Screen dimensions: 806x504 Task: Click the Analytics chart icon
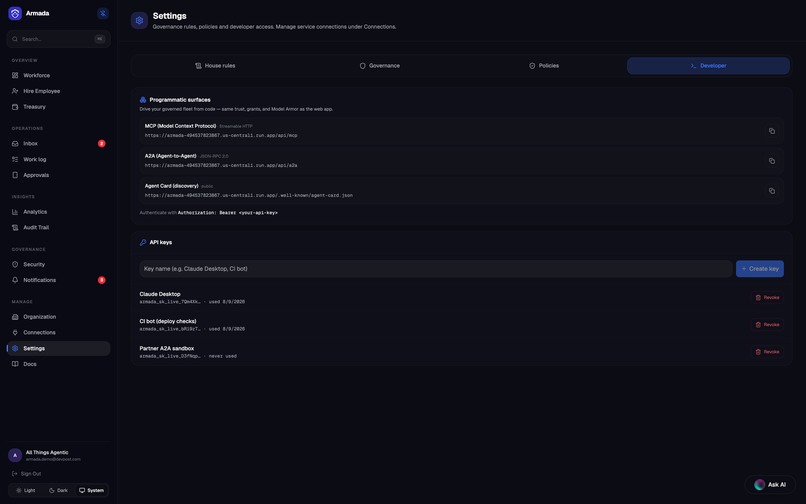(x=15, y=212)
